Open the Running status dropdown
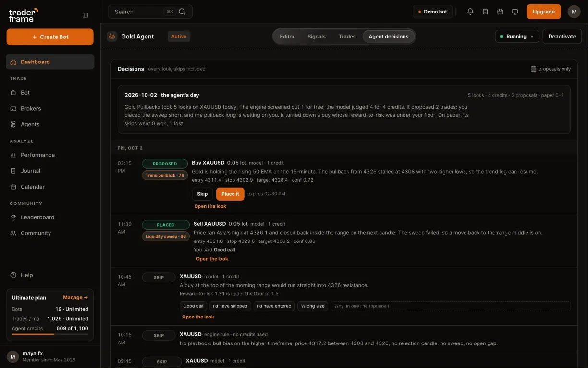This screenshot has width=588, height=368. coord(517,36)
